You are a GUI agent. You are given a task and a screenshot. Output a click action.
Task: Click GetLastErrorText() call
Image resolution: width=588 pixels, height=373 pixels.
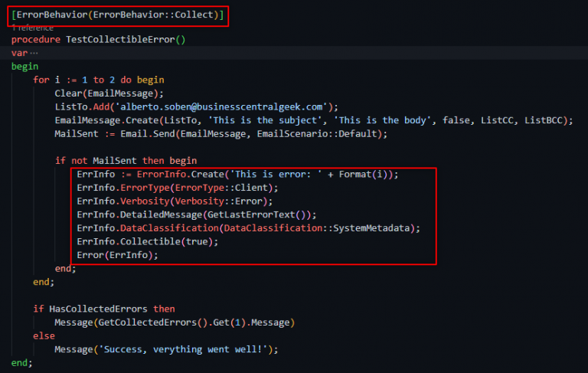256,215
